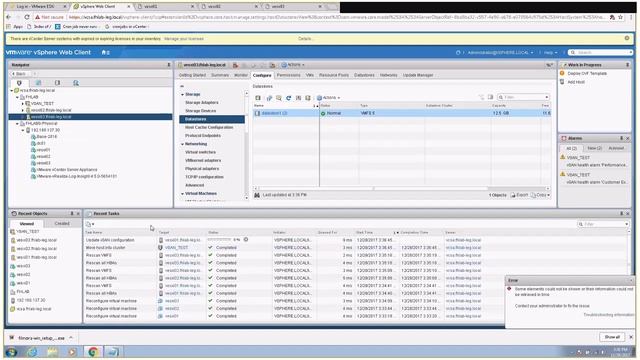Click the Export button below datastore list
Screen dimensions: 640x360
tap(520, 195)
